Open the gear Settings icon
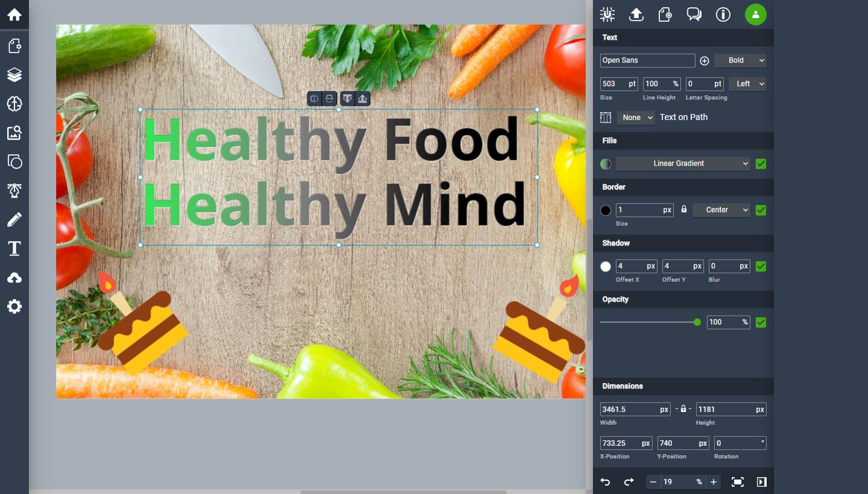Image resolution: width=868 pixels, height=494 pixels. pyautogui.click(x=14, y=307)
